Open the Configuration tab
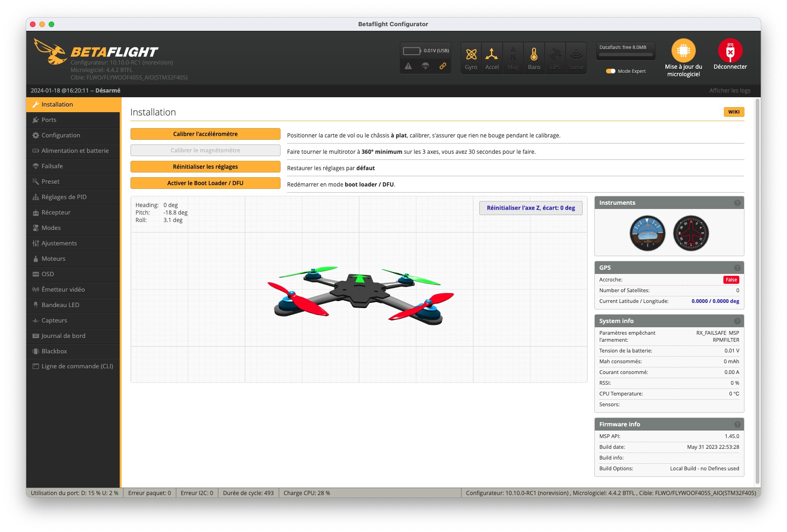This screenshot has height=532, width=787. [x=73, y=136]
